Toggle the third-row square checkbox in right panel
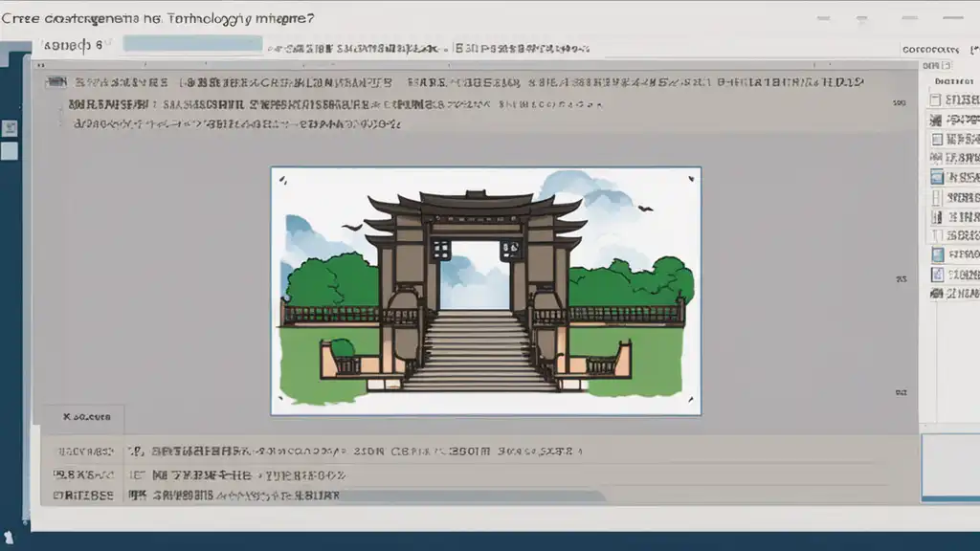 click(937, 140)
